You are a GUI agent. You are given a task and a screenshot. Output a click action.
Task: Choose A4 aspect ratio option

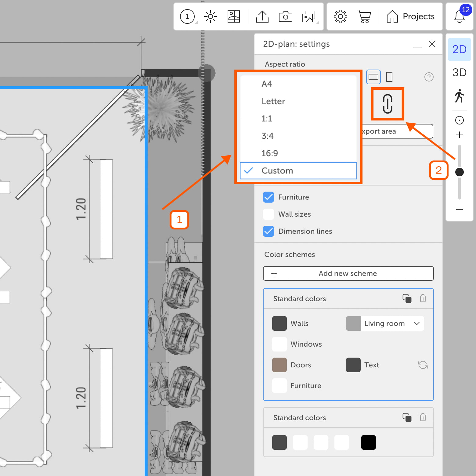click(x=267, y=84)
